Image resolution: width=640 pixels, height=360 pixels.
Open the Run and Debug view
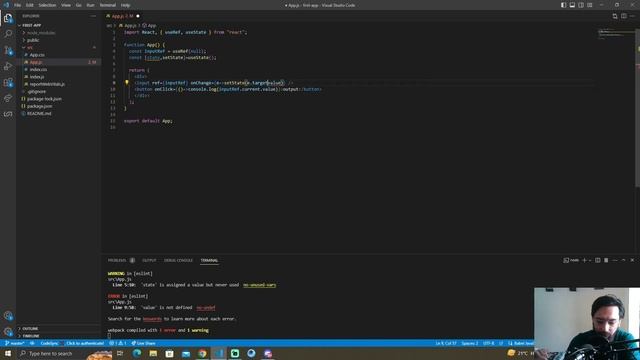click(x=8, y=66)
